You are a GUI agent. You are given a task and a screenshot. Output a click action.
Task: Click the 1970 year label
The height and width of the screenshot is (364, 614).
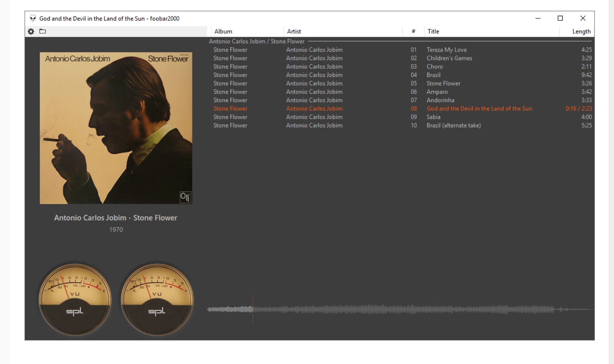pyautogui.click(x=116, y=230)
